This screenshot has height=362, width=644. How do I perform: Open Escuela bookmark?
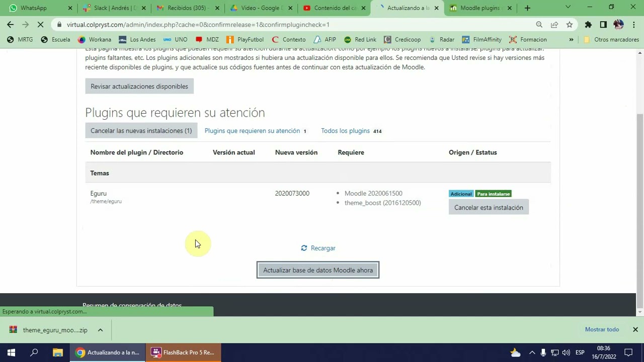56,40
